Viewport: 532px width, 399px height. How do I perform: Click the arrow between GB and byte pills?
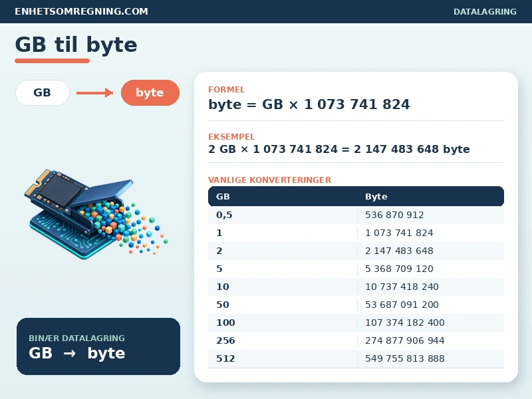tap(94, 92)
